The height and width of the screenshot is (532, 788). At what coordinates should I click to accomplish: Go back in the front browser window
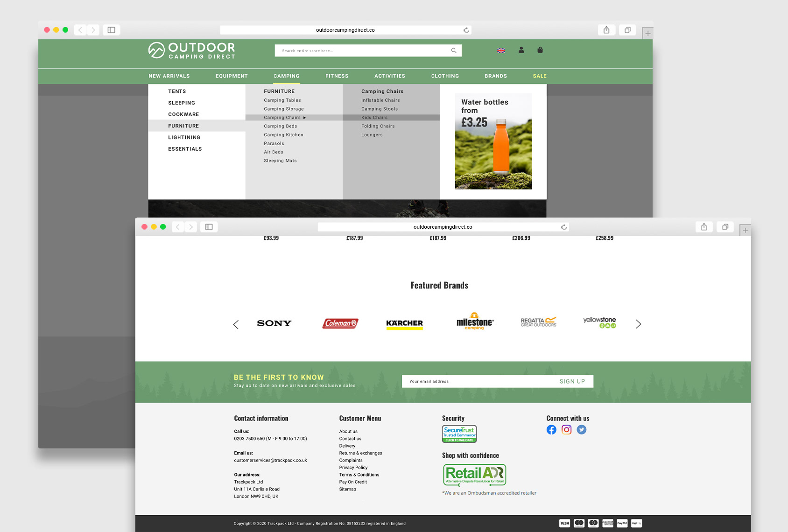tap(178, 227)
